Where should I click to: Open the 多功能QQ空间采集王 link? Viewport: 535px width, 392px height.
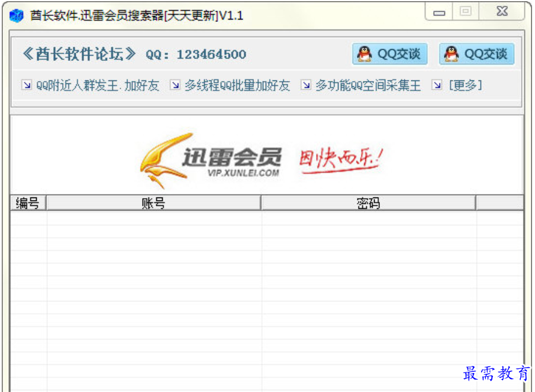pyautogui.click(x=368, y=85)
